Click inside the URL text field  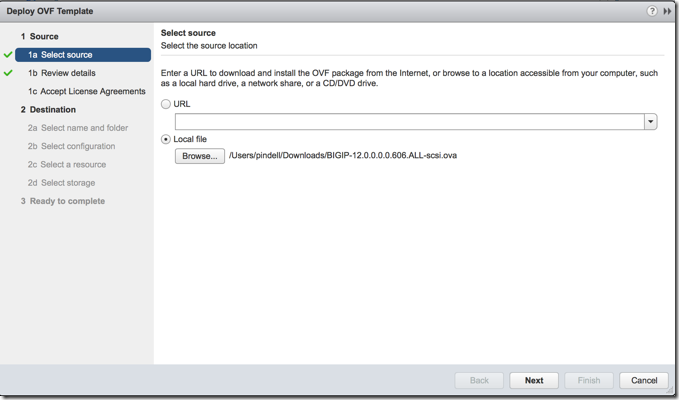pyautogui.click(x=408, y=121)
